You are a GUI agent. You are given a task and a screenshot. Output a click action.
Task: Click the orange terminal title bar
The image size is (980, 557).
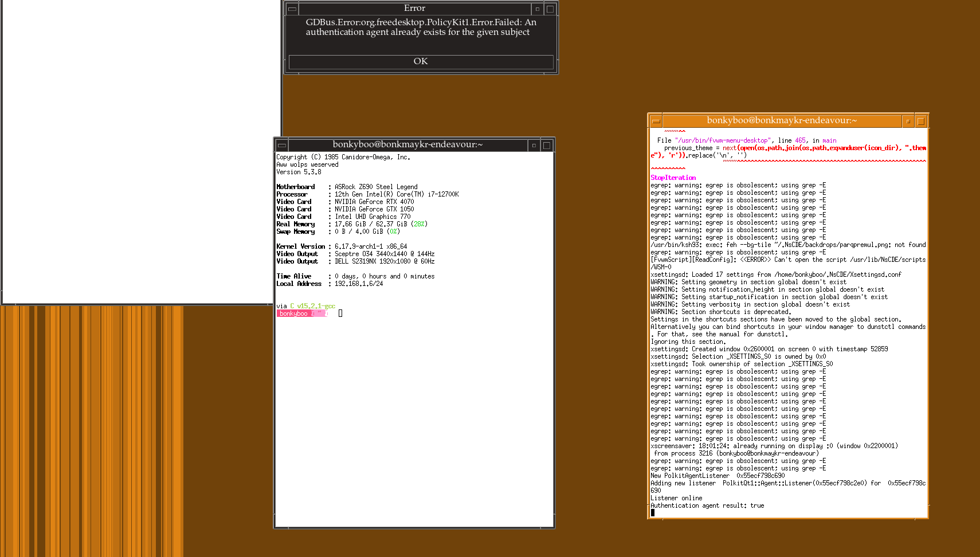pos(781,121)
